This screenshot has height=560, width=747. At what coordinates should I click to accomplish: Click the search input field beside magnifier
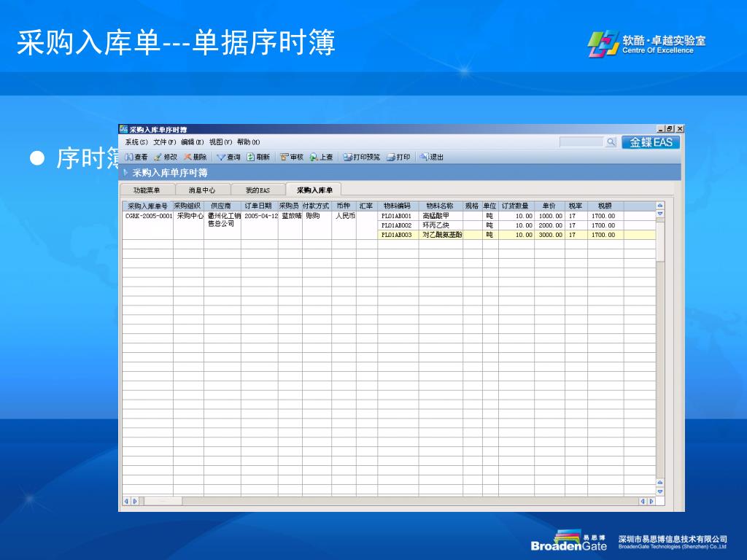581,142
